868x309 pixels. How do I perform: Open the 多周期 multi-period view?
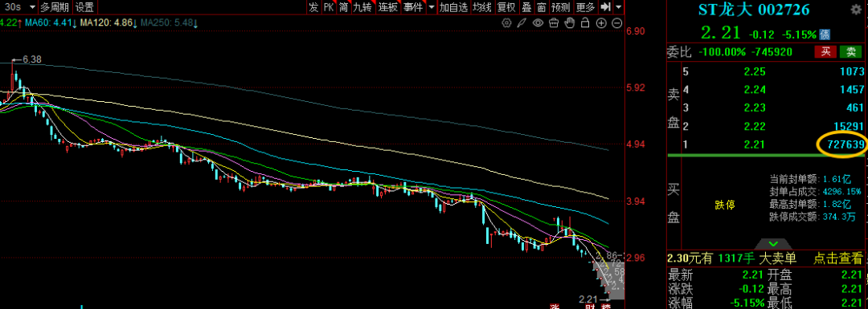point(55,7)
